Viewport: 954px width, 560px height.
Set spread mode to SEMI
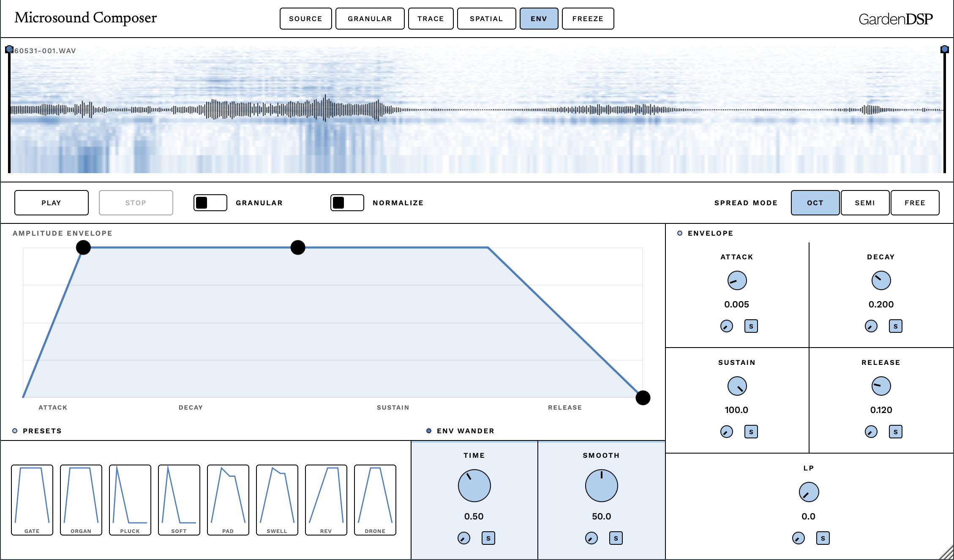(865, 203)
